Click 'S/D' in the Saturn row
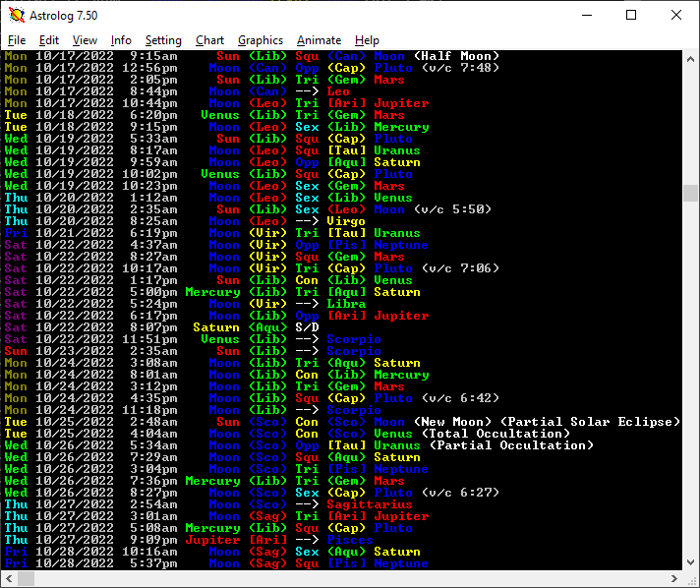Image resolution: width=700 pixels, height=588 pixels. pyautogui.click(x=307, y=327)
